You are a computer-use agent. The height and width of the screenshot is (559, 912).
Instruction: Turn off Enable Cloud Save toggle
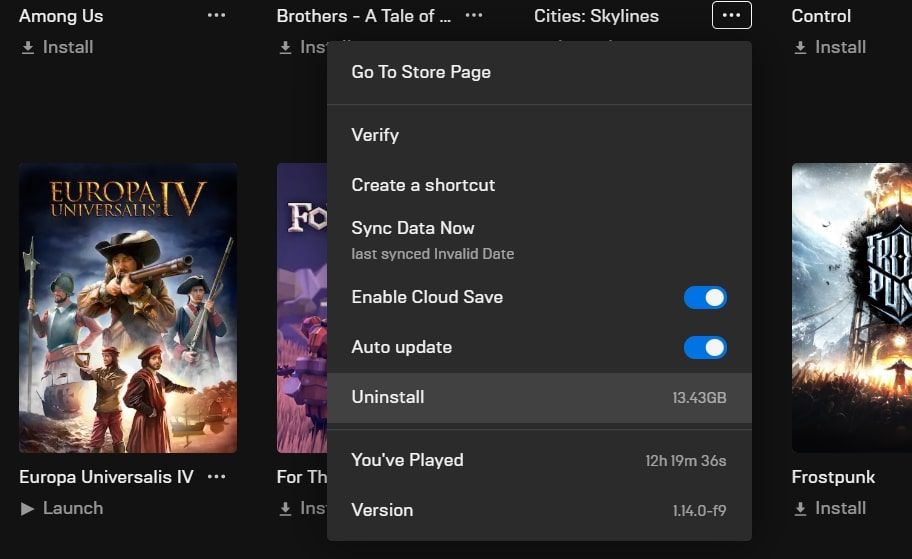(x=705, y=297)
